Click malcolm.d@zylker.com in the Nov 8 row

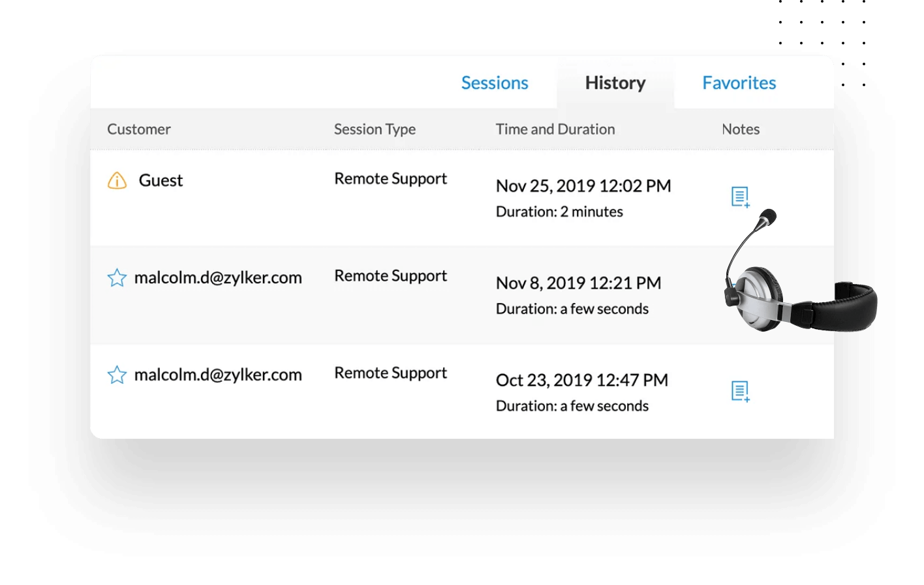point(218,277)
